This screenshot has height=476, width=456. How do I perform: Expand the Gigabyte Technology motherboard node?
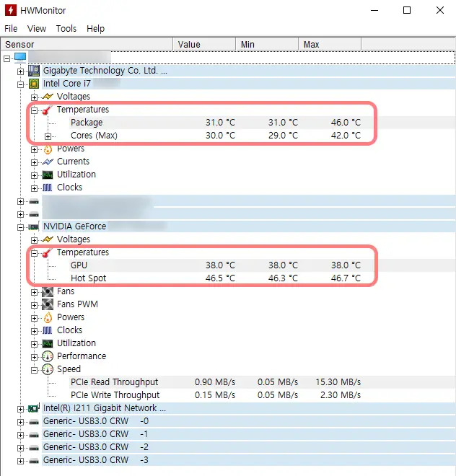click(x=20, y=71)
